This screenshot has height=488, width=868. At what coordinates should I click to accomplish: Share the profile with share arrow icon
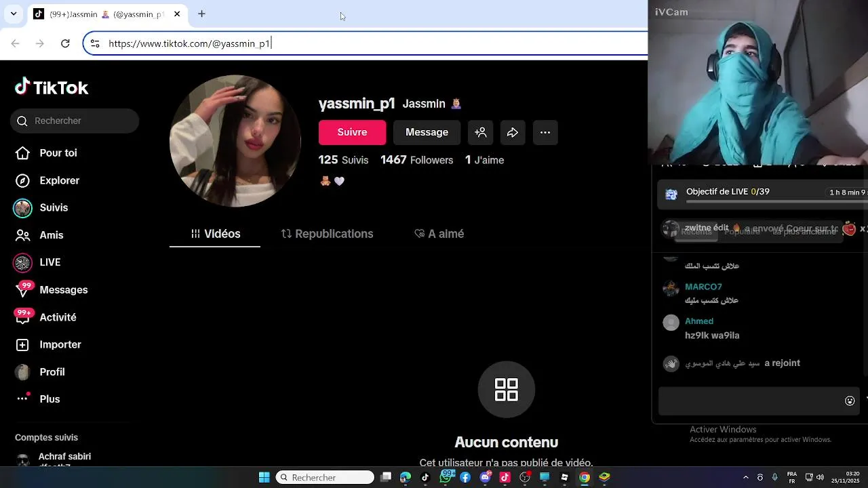pyautogui.click(x=513, y=132)
